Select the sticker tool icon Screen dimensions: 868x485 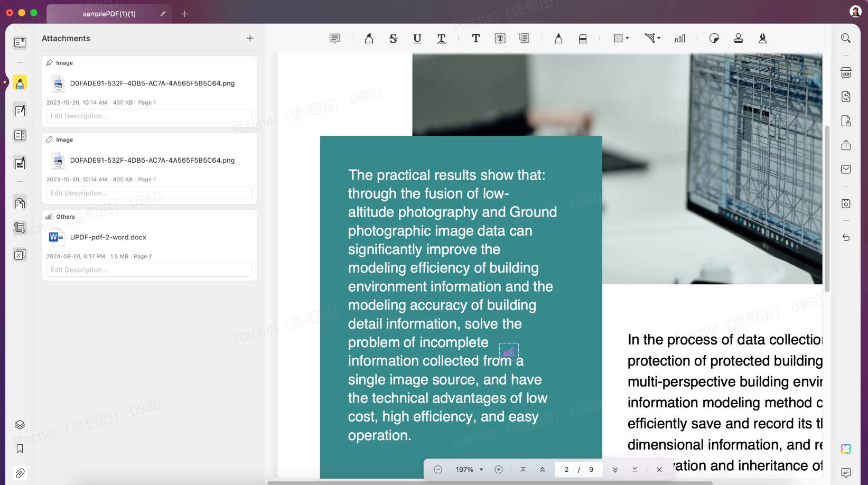714,39
